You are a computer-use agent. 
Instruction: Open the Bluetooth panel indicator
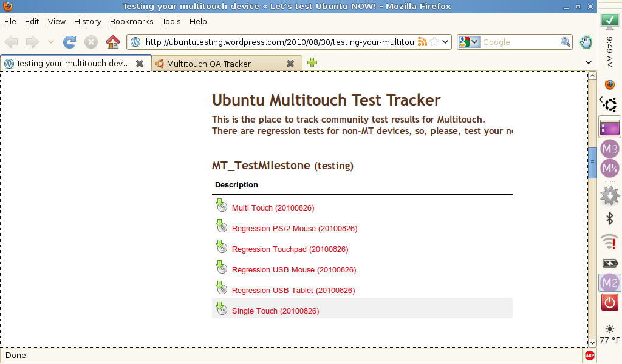[x=610, y=218]
